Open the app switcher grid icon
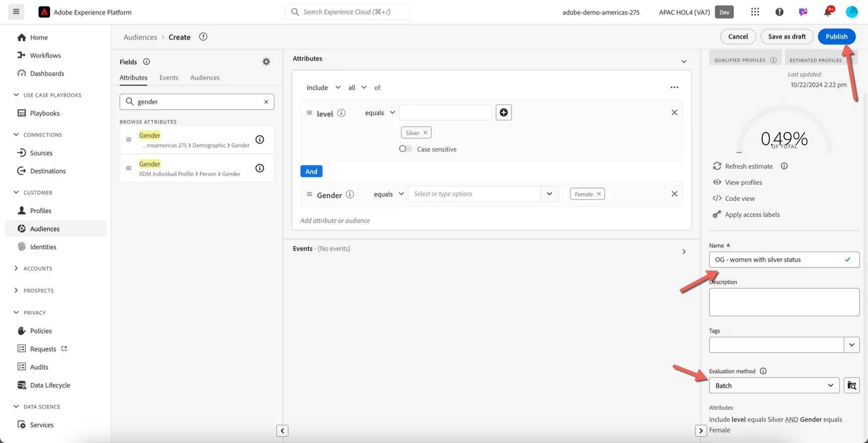The width and height of the screenshot is (868, 443). [x=755, y=12]
